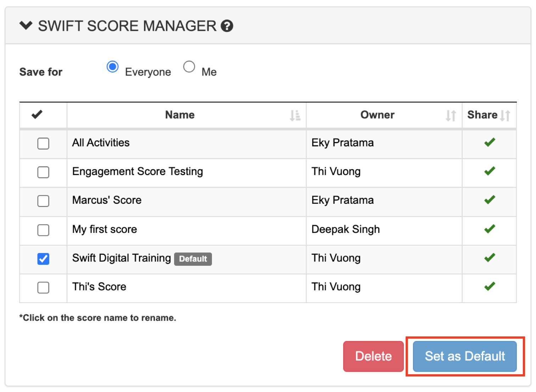Tick the Engagement Score Testing checkbox

coord(43,172)
